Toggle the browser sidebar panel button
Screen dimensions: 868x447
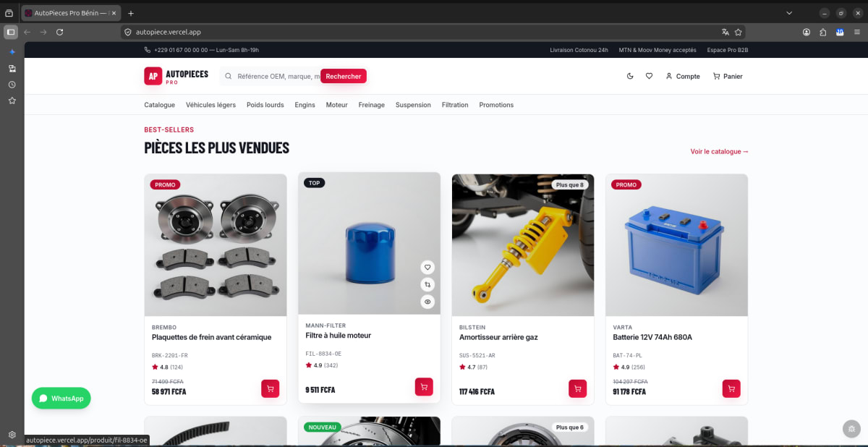coord(11,32)
